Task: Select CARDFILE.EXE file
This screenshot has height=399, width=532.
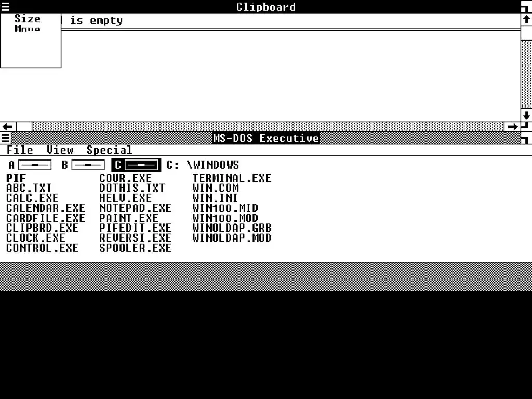Action: tap(46, 218)
